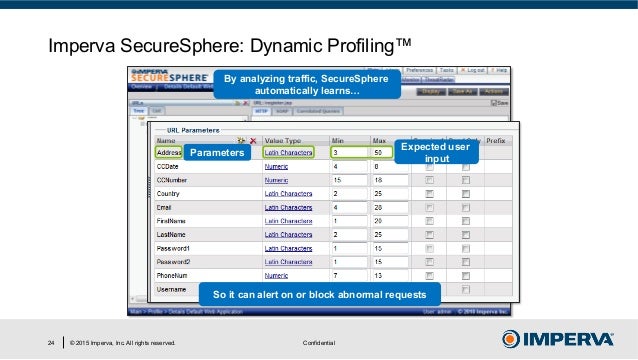
Task: Toggle Read Only checkbox in FirstName row
Action: (466, 221)
